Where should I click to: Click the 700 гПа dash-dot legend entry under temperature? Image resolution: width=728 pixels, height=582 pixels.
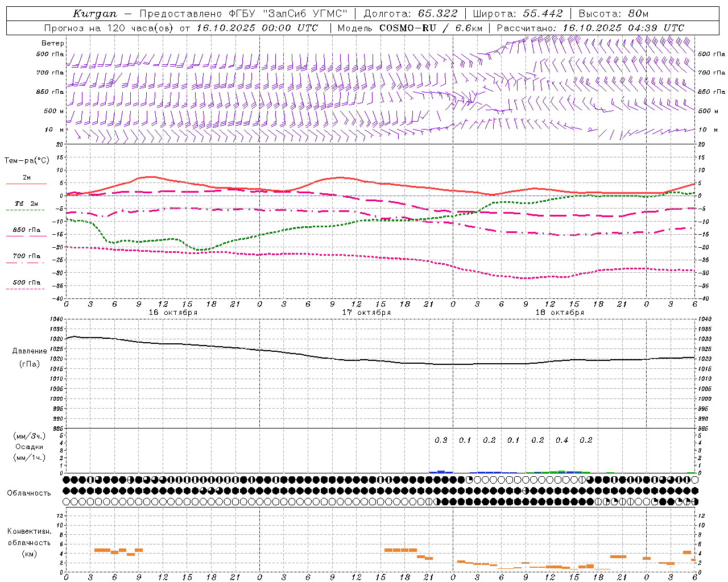26,258
